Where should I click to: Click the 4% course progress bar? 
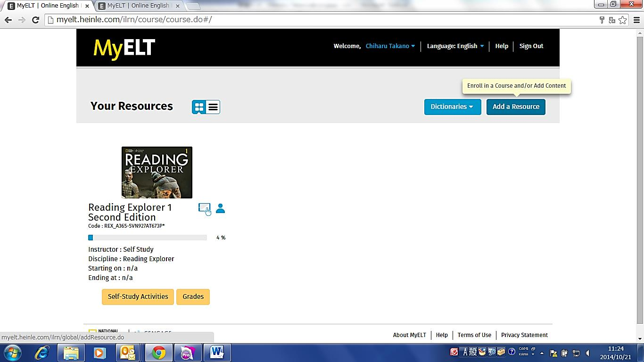point(148,238)
